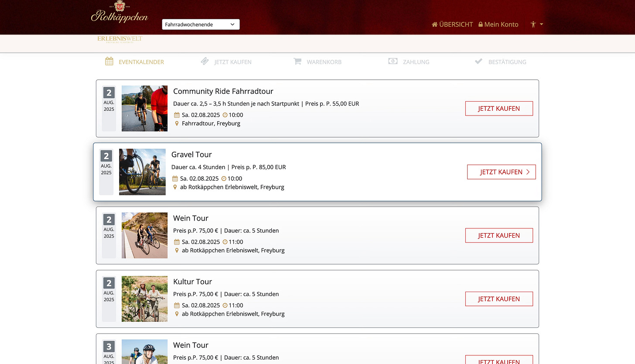
Task: Buy tickets for Community Ride Fahrradtour
Action: [499, 109]
